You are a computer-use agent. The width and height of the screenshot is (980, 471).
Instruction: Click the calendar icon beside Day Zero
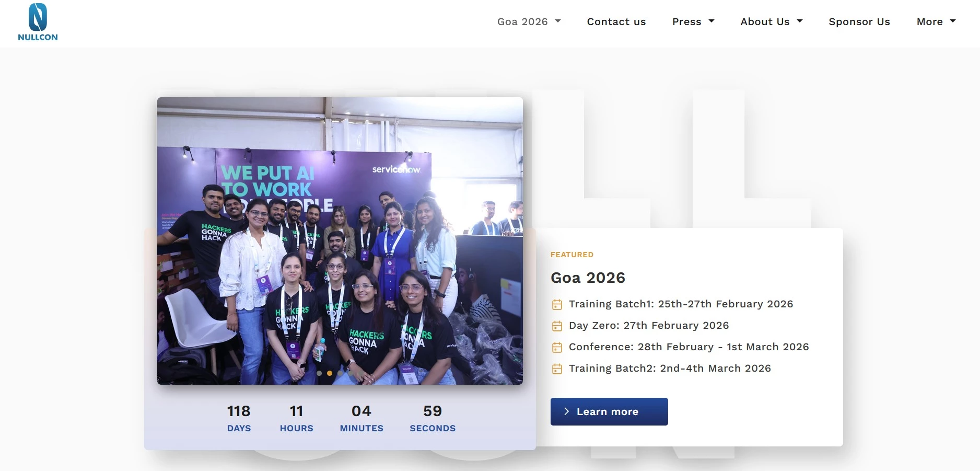pos(557,326)
